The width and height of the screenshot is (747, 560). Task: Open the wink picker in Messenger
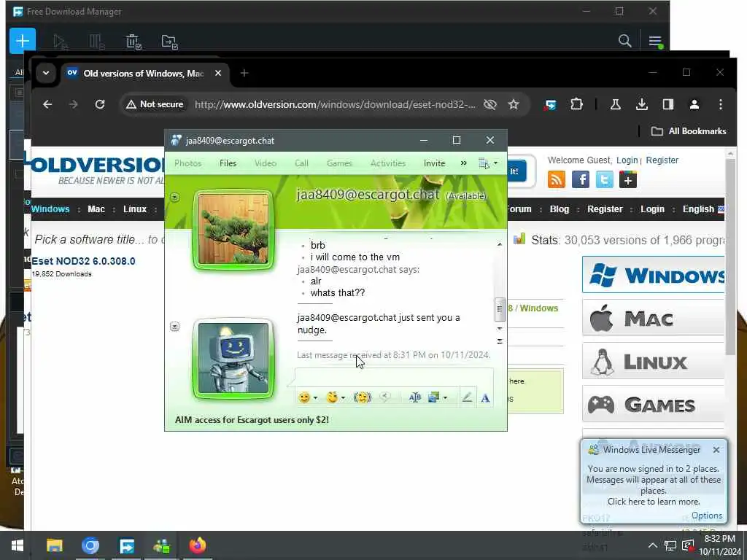pyautogui.click(x=332, y=397)
